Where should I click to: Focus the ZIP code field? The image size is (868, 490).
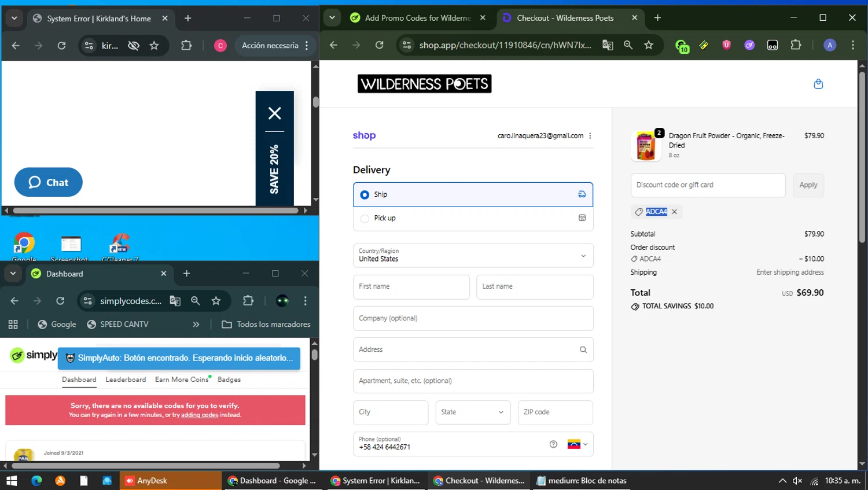click(556, 412)
